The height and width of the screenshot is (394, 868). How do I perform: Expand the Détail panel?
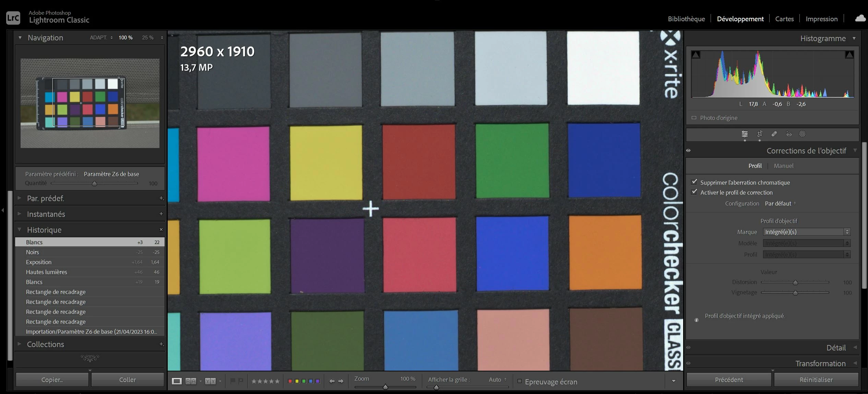coord(835,348)
